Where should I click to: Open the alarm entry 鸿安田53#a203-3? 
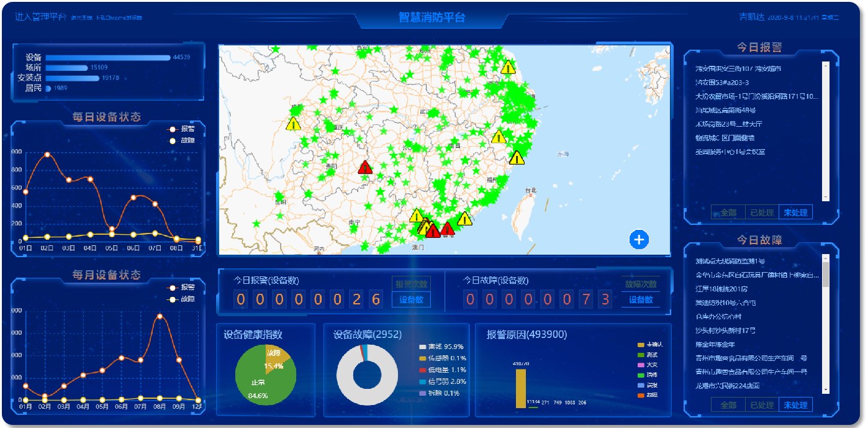pos(722,83)
